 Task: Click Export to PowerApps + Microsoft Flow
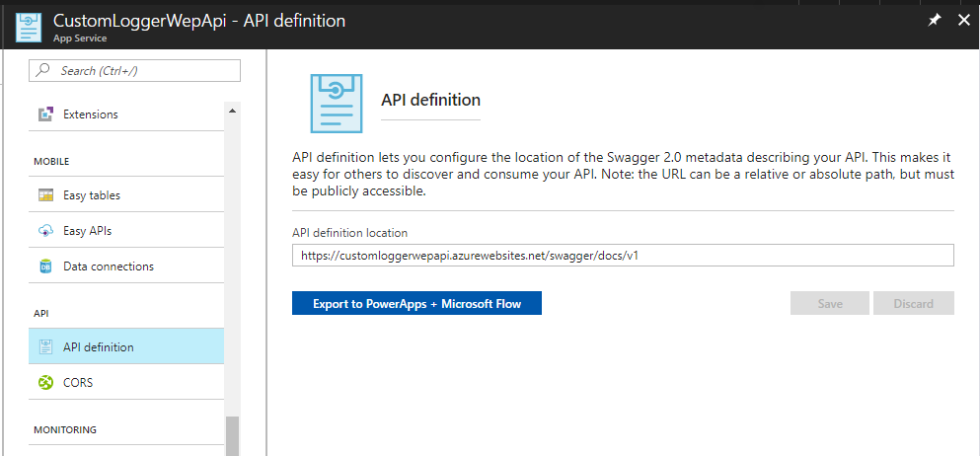coord(416,304)
